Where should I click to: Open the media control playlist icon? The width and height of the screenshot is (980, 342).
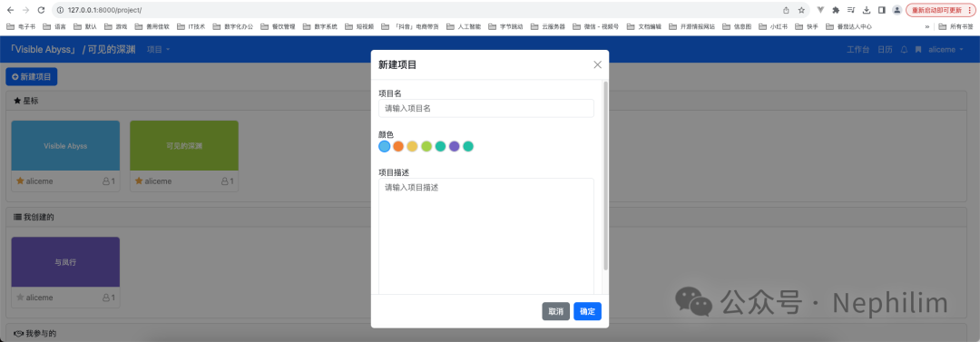click(851, 10)
